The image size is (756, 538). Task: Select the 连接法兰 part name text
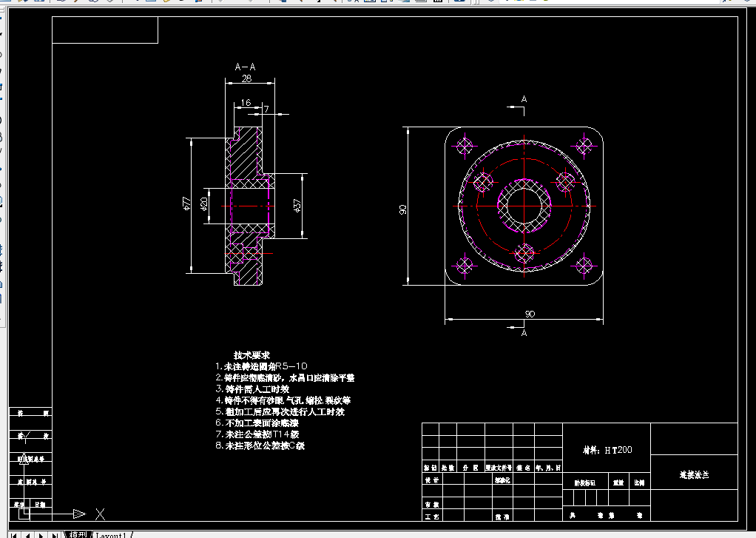[695, 475]
